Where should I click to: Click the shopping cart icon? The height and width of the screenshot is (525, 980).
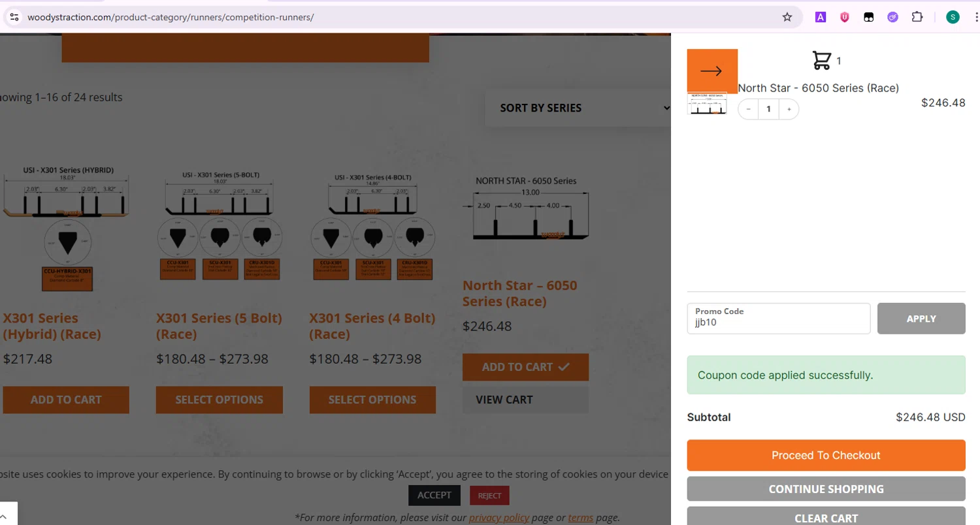pyautogui.click(x=821, y=61)
